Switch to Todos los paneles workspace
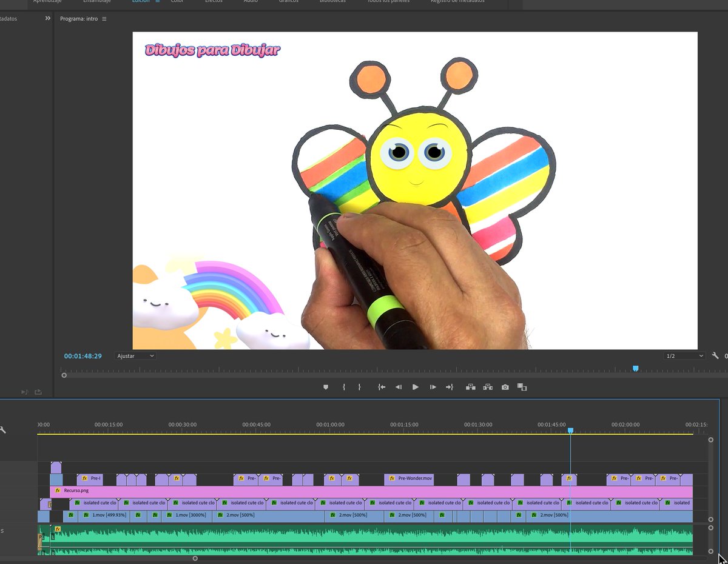 tap(388, 2)
